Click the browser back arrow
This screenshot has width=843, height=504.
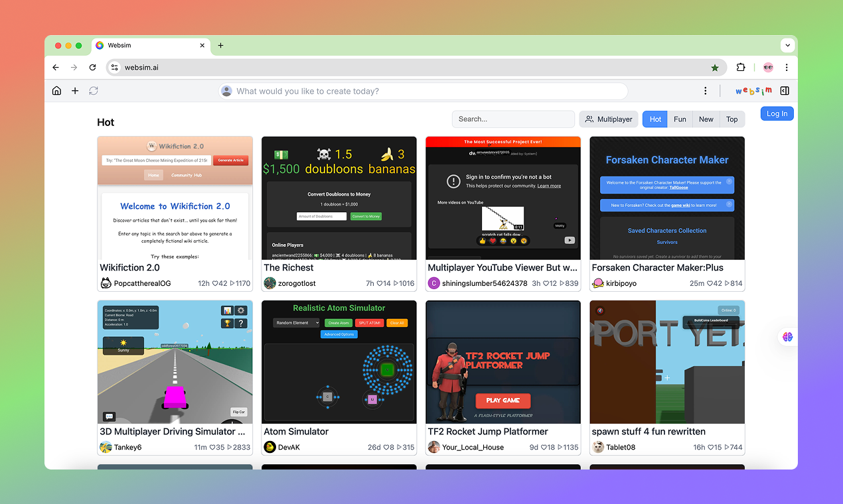point(56,68)
